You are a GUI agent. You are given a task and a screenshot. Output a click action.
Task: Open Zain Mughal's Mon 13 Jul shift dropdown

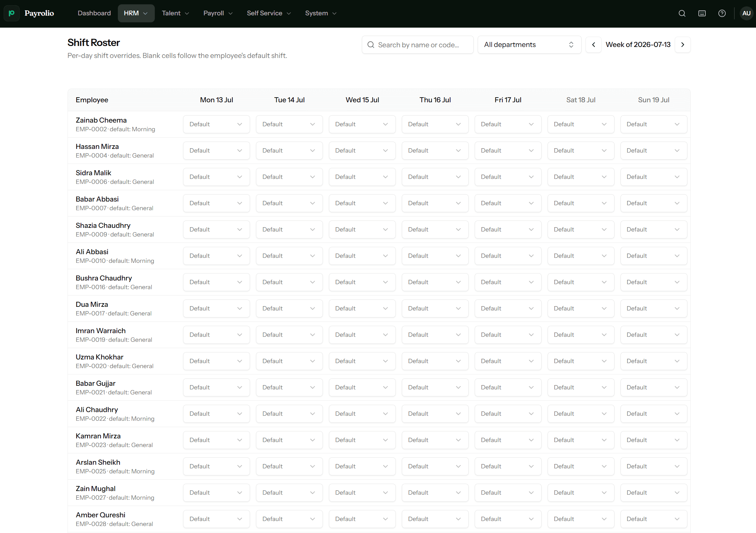[x=216, y=493]
